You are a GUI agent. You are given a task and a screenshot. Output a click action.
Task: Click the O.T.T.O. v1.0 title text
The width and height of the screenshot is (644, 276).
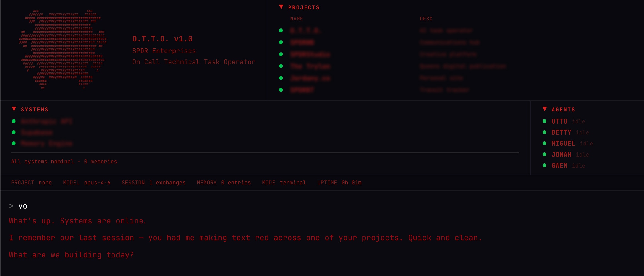pyautogui.click(x=162, y=39)
